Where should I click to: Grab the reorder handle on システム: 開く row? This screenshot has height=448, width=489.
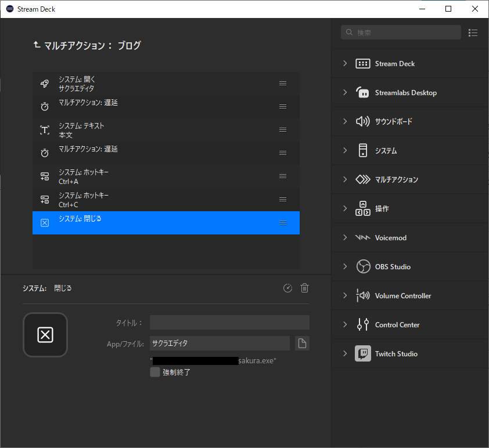(x=283, y=83)
